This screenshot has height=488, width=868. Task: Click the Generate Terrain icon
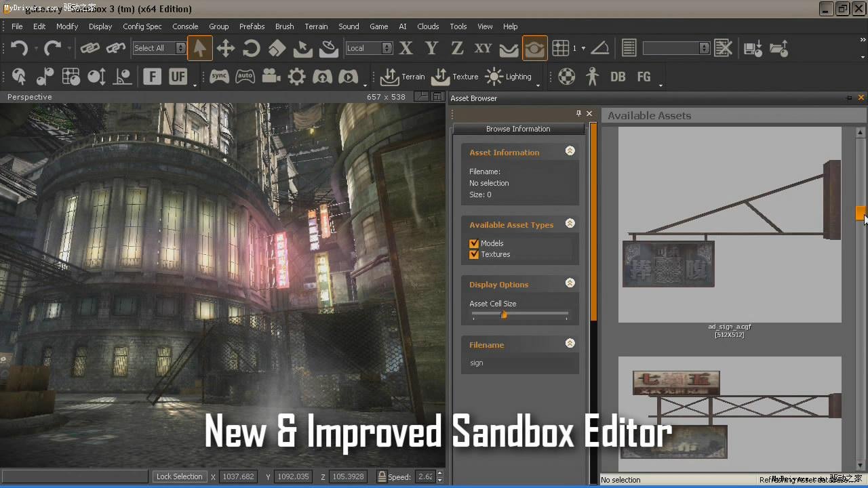click(x=389, y=77)
